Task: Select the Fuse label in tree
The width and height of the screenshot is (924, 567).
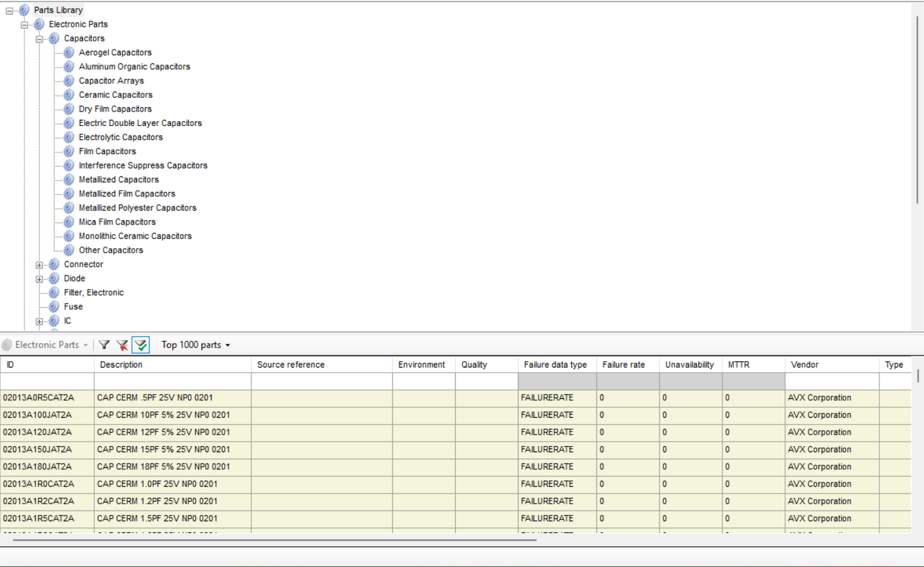Action: pyautogui.click(x=73, y=307)
